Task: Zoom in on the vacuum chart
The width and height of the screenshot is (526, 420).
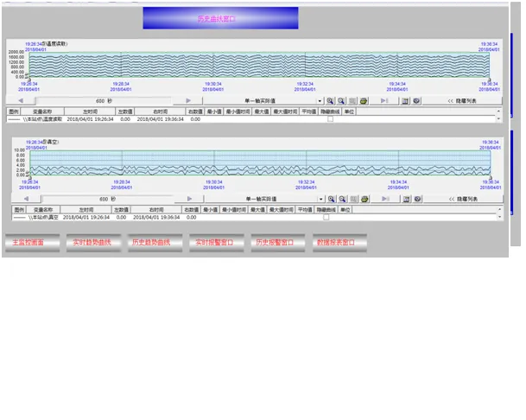Action: point(331,199)
